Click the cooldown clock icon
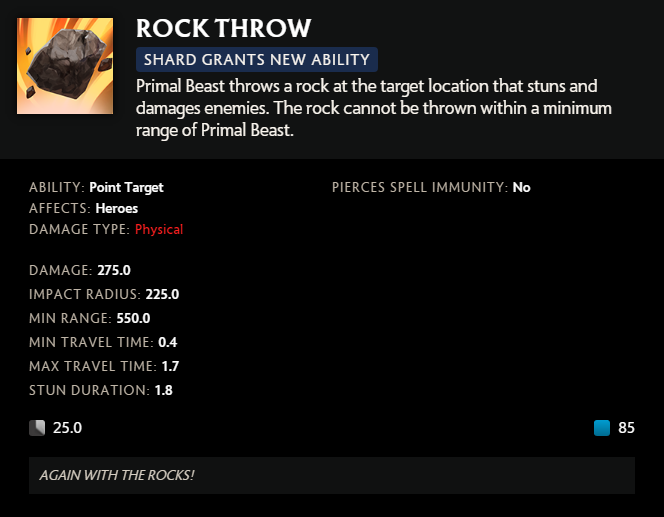This screenshot has width=664, height=517. [x=37, y=428]
